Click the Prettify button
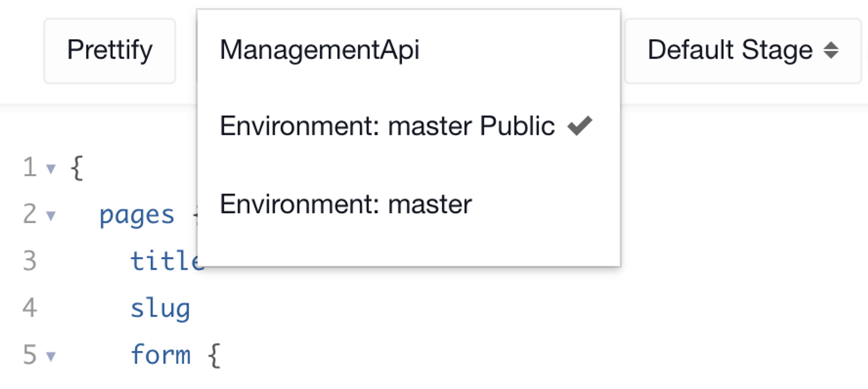Viewport: 868px width, 389px height. (x=109, y=50)
